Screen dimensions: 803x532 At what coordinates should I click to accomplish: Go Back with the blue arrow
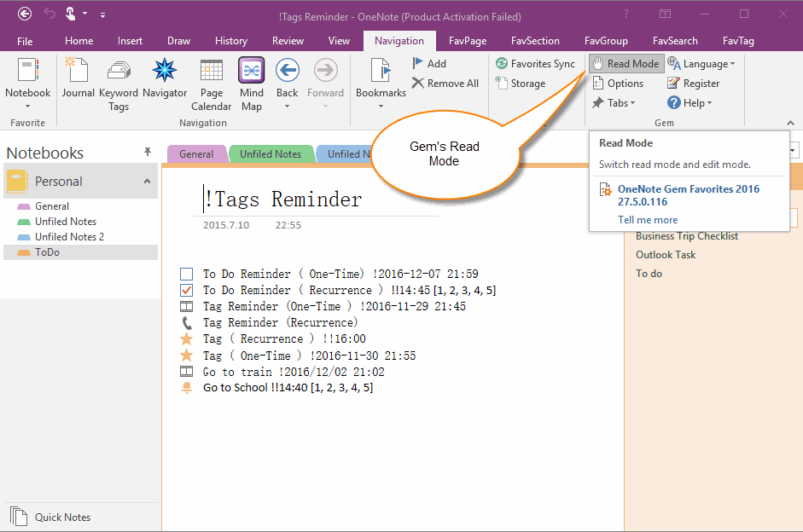(288, 71)
